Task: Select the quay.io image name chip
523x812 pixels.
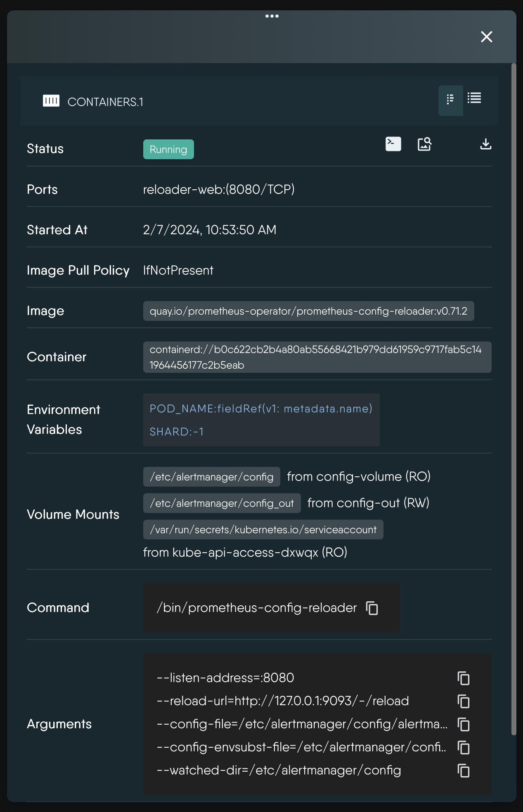Action: (x=308, y=311)
